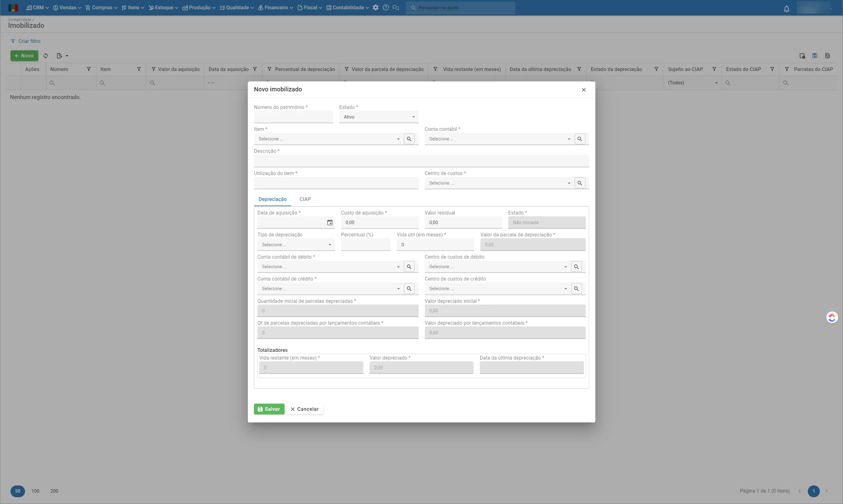Switch to the CIAP tab
843x504 pixels.
pyautogui.click(x=305, y=199)
